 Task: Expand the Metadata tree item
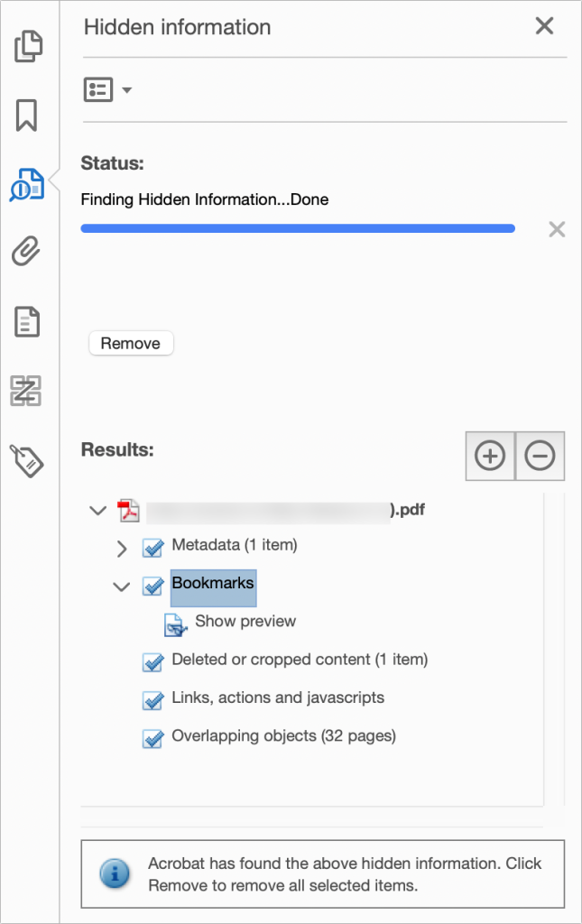click(121, 549)
